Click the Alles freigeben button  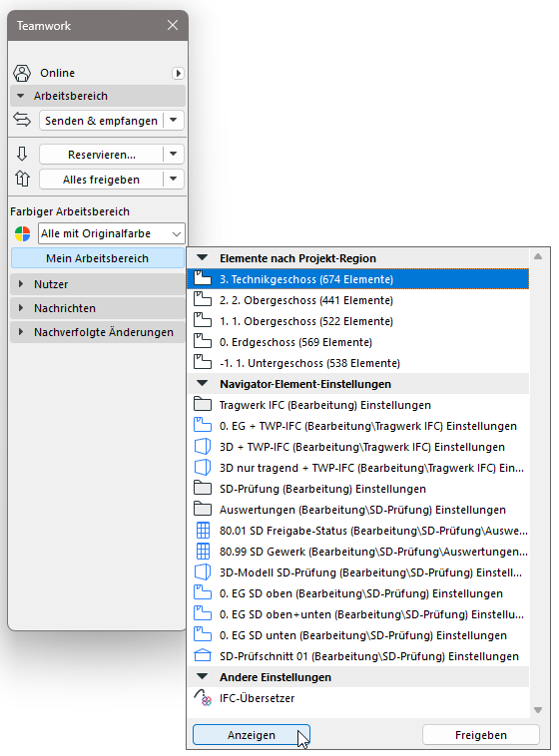102,180
